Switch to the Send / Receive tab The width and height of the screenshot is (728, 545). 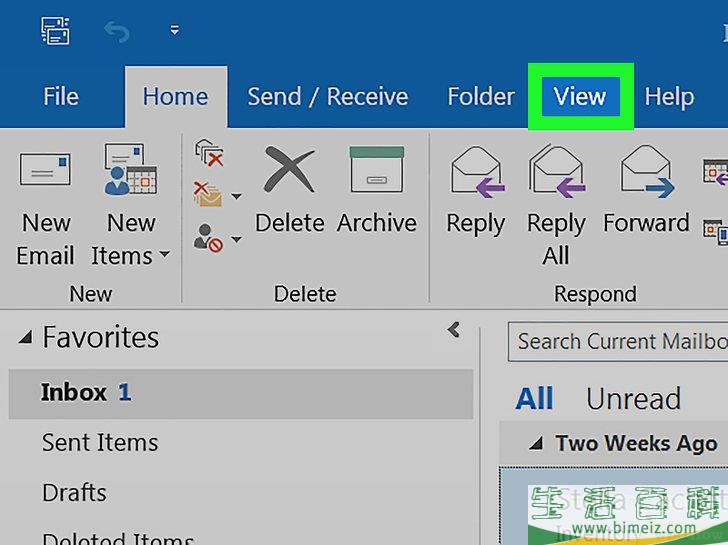tap(328, 97)
